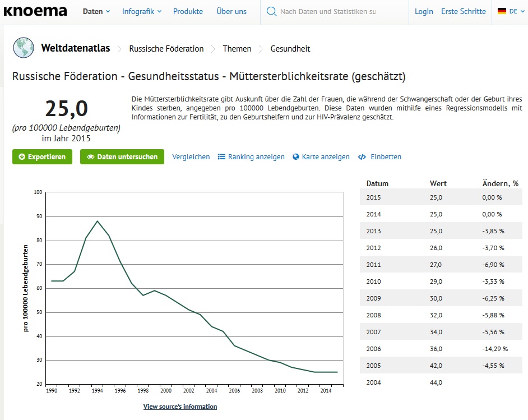Click the Vergleichen link

click(191, 157)
